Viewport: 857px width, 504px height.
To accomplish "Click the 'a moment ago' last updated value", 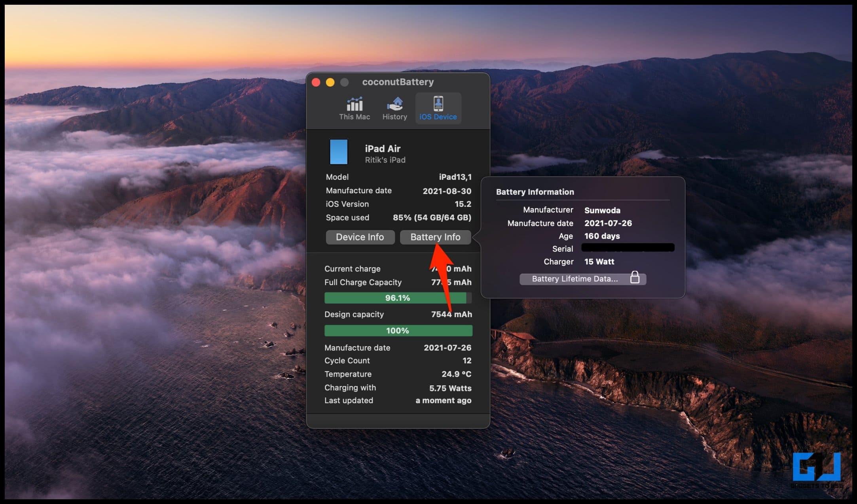I will tap(443, 400).
